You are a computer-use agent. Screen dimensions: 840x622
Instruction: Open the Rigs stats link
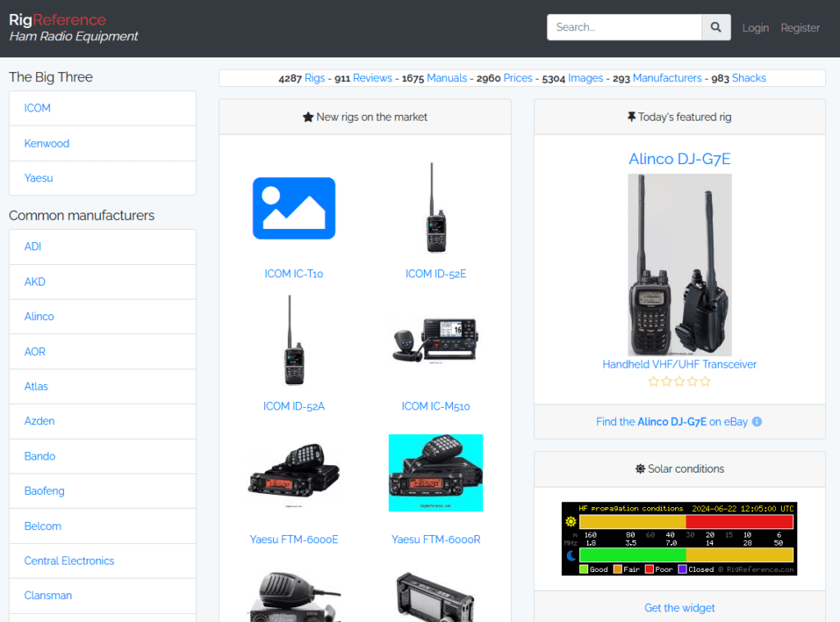[x=314, y=78]
